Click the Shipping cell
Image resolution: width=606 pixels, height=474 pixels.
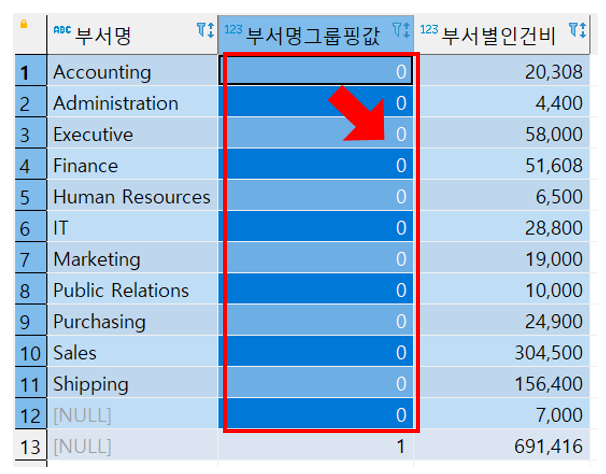(x=133, y=383)
